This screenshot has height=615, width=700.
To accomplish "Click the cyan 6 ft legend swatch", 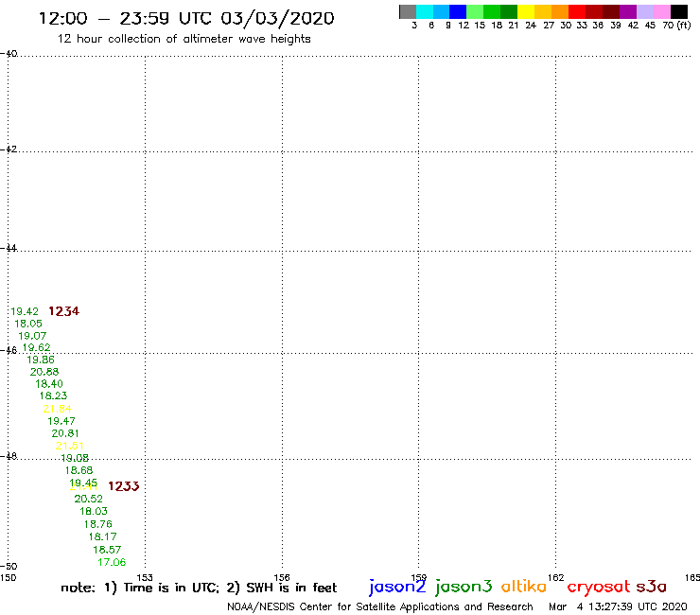I will click(x=425, y=11).
